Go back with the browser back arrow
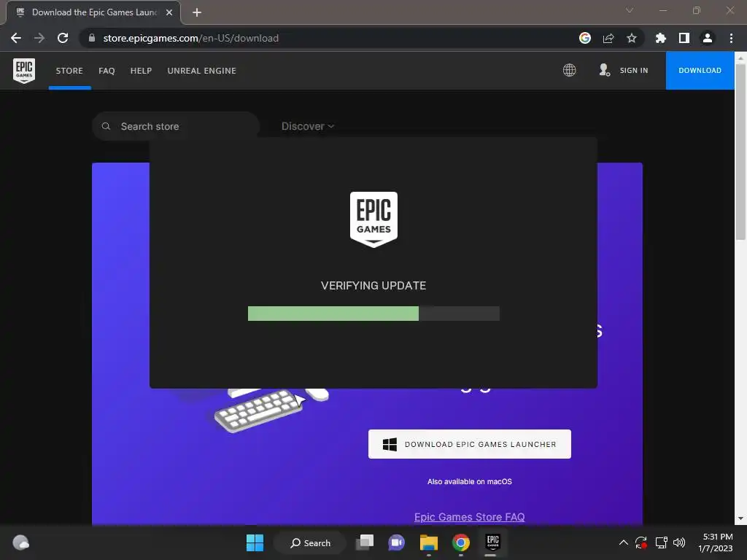747x560 pixels. (16, 38)
